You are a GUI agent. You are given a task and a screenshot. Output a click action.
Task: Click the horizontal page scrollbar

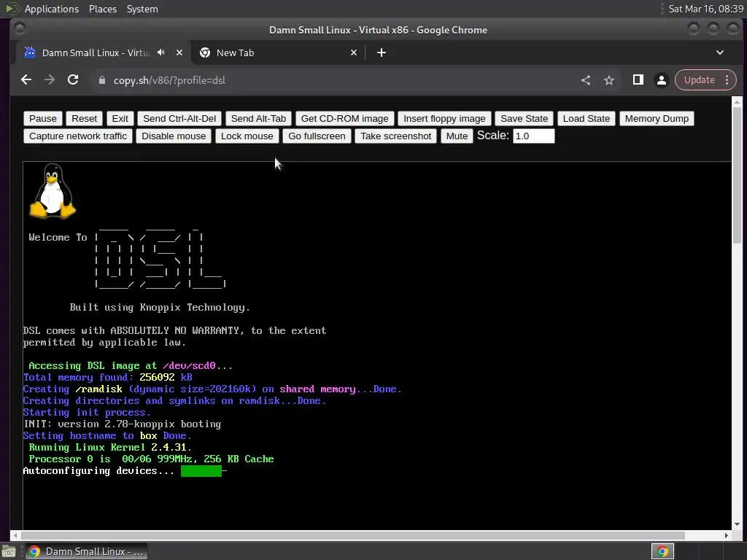(352, 535)
